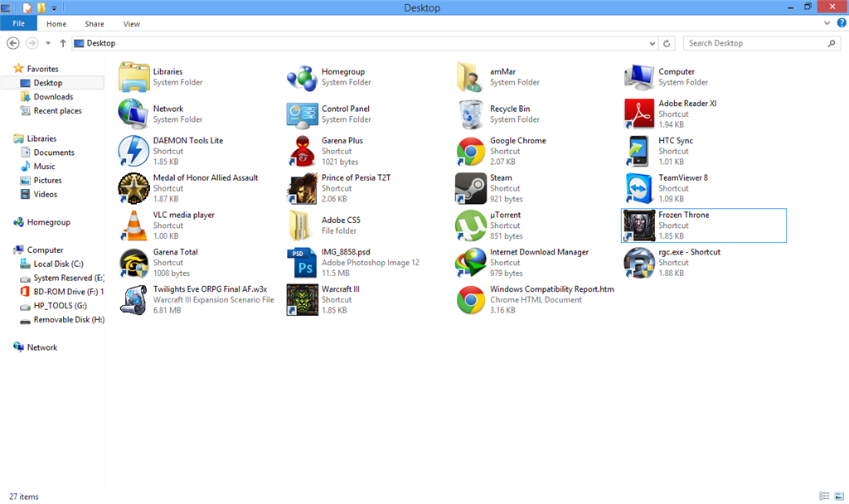Select the IMG_8858.psd Photoshop file icon
The image size is (849, 504).
click(302, 263)
